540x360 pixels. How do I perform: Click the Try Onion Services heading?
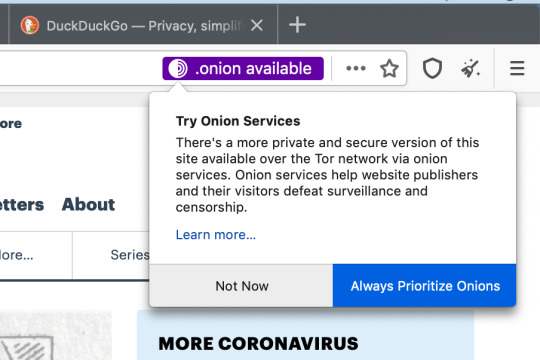(x=238, y=121)
